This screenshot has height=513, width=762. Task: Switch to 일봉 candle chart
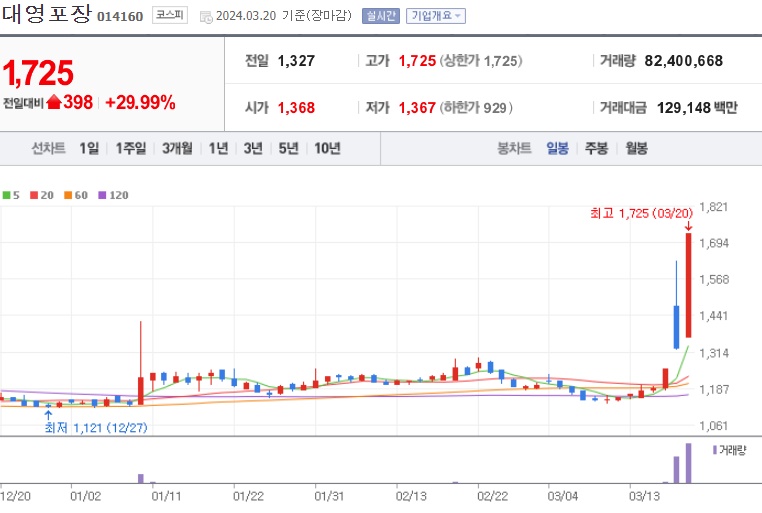point(557,148)
